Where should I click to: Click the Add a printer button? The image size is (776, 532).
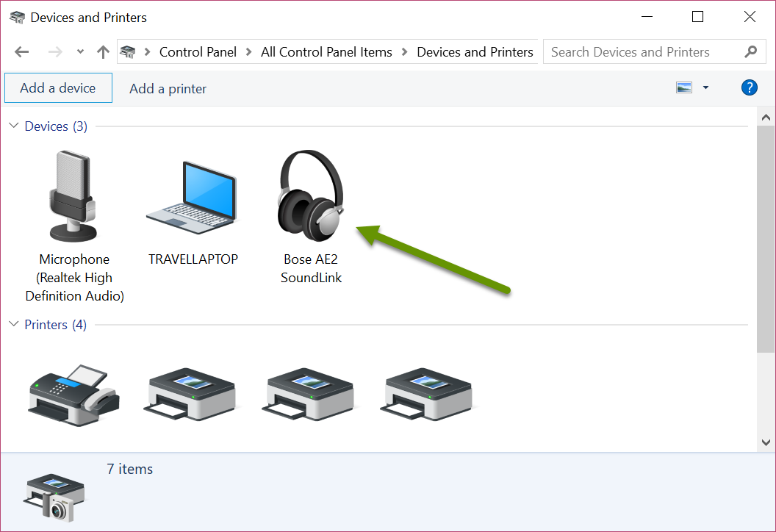[x=167, y=88]
